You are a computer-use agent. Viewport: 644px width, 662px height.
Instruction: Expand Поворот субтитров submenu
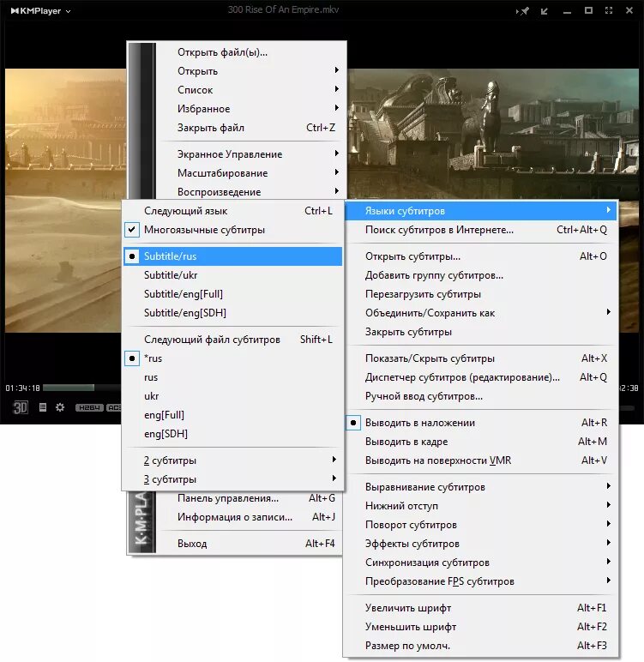480,525
